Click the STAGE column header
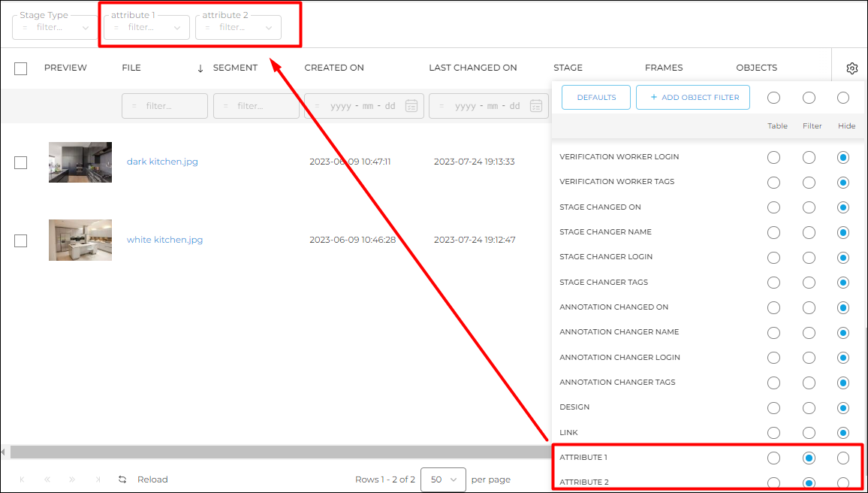The image size is (868, 493). tap(568, 68)
